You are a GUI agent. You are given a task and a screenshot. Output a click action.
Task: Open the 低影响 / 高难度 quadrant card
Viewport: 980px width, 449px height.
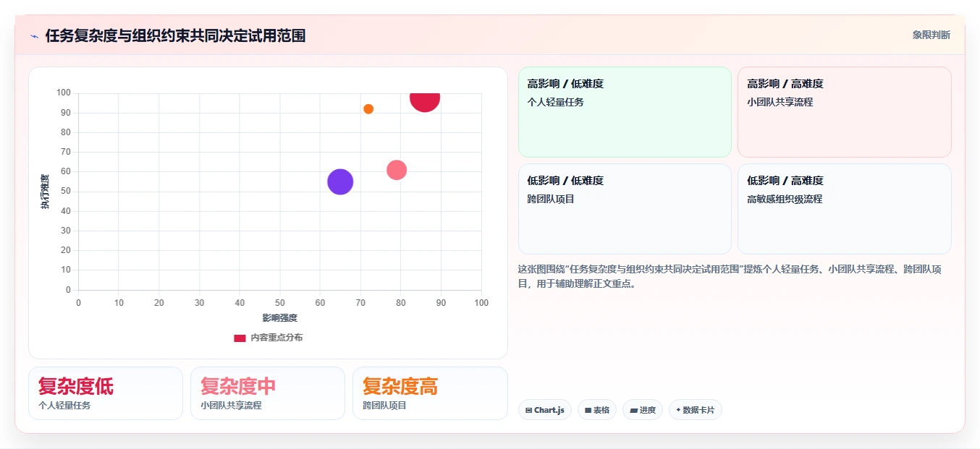pyautogui.click(x=844, y=209)
